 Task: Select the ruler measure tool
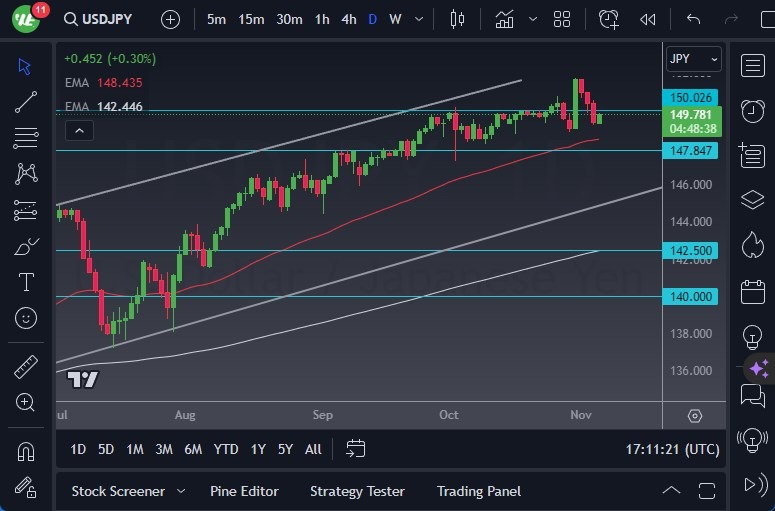(x=26, y=367)
